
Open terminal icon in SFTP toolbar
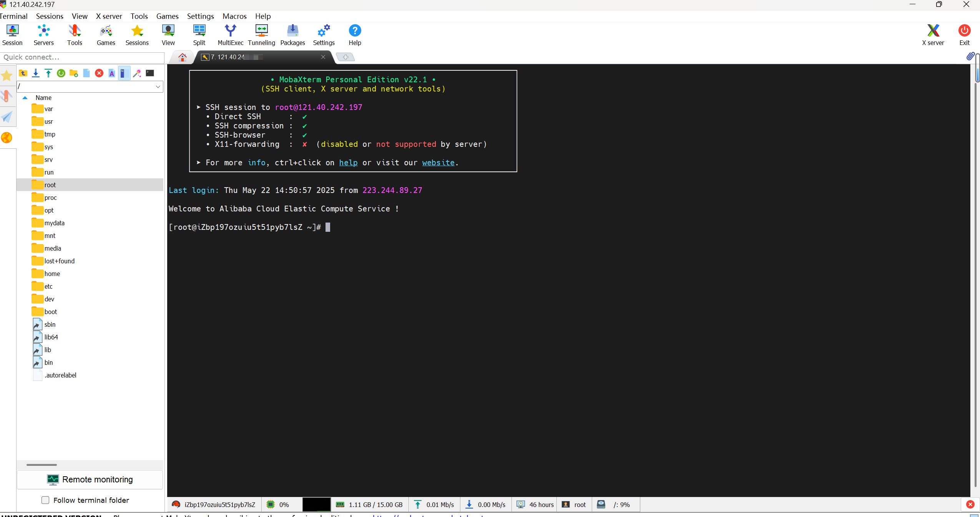pyautogui.click(x=150, y=73)
